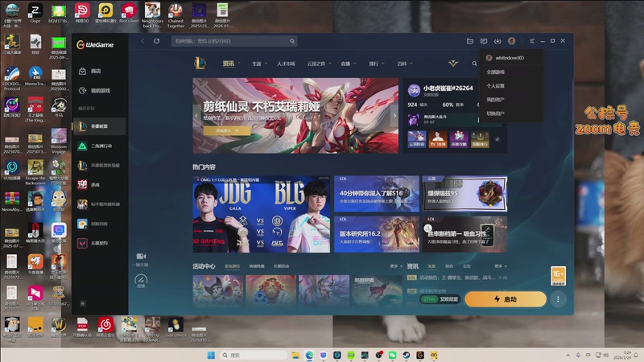Viewport: 644px width, 362px height.
Task: Select 和平精英模拟器 in sidebar
Action: pyautogui.click(x=99, y=204)
